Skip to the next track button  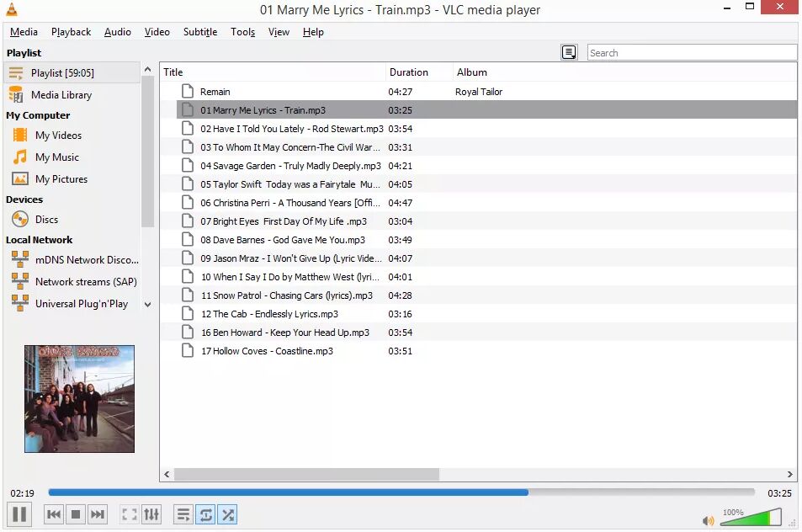click(97, 514)
